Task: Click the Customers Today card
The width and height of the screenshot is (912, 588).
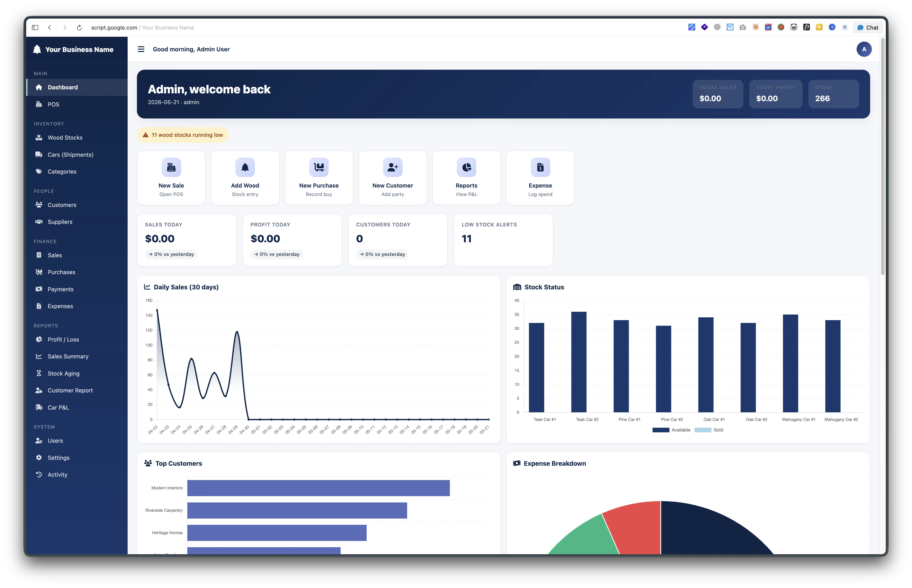Action: tap(397, 240)
